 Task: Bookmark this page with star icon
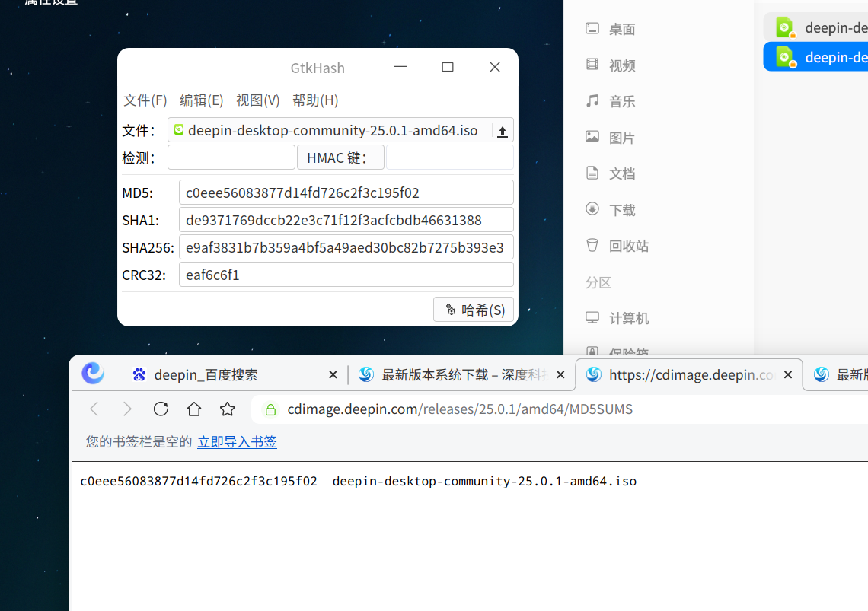coord(227,409)
